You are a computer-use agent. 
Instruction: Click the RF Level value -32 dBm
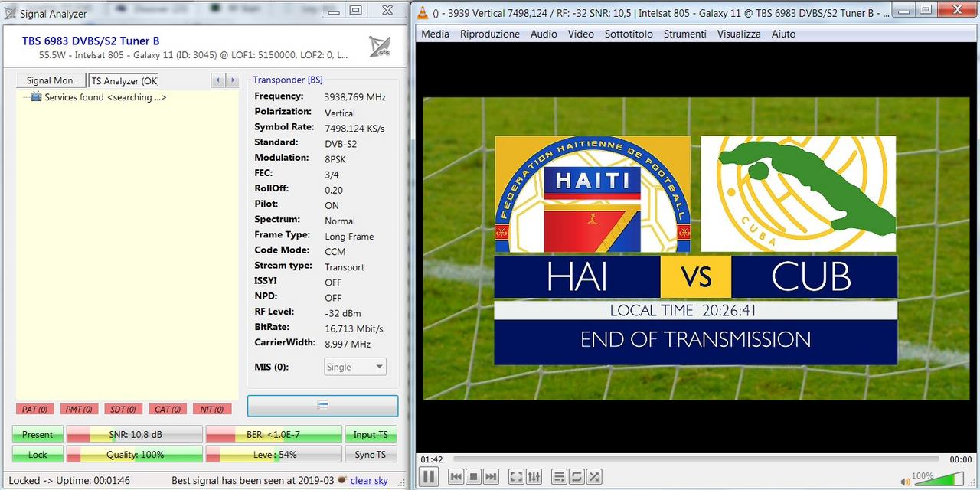[x=342, y=313]
